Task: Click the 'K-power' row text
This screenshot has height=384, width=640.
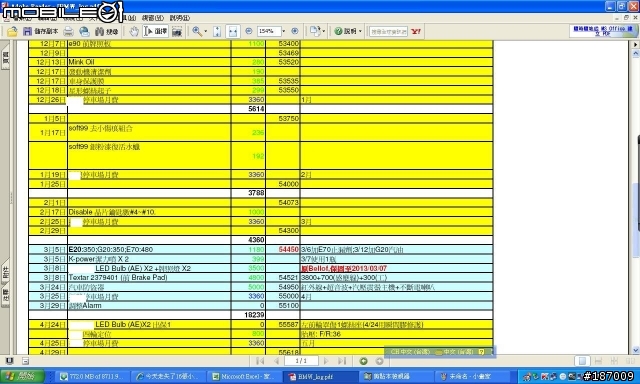Action: point(98,259)
